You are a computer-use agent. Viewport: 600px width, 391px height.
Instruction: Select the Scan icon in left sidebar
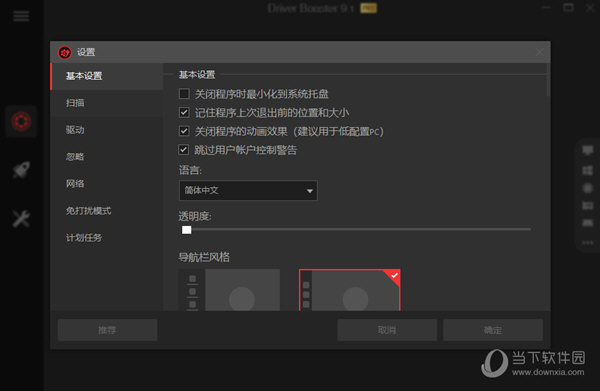coord(21,122)
